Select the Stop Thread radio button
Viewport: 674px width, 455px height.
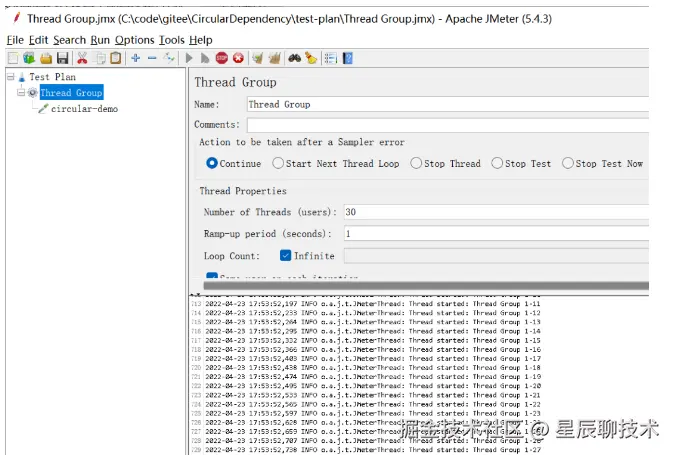click(x=416, y=163)
